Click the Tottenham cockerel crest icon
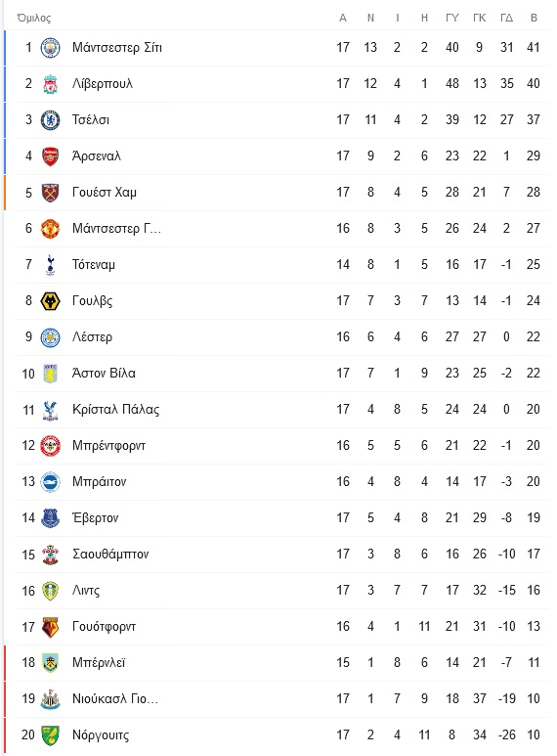This screenshot has height=756, width=557. 50,265
